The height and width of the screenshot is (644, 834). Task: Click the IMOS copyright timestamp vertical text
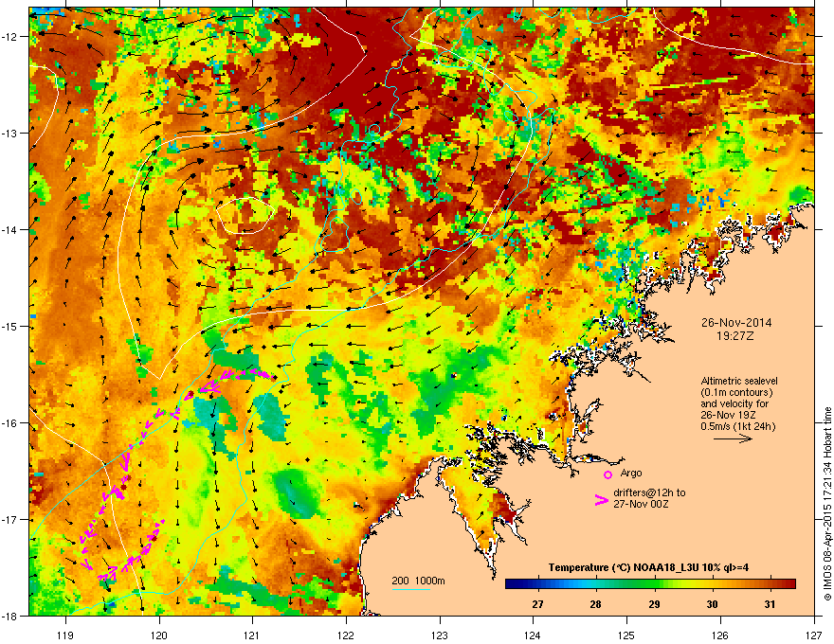click(x=827, y=504)
